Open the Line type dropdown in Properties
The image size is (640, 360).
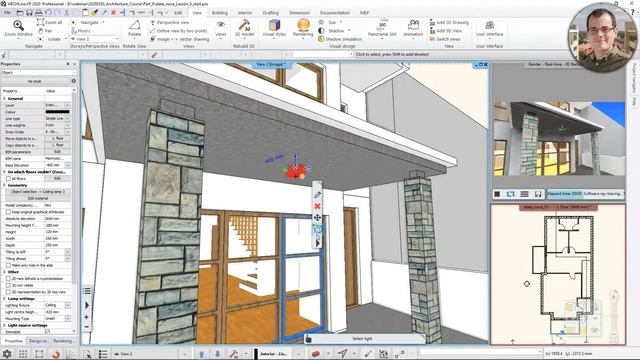[68, 118]
